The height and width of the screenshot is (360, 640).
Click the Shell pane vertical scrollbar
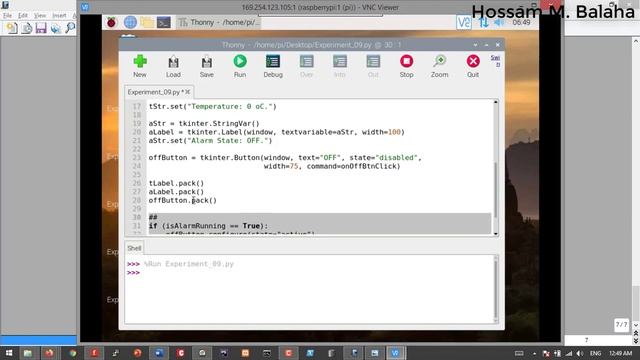[496, 289]
